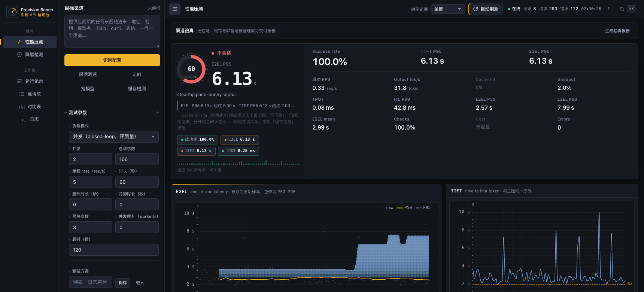This screenshot has width=644, height=292.
Task: Collapse the 测试参数 section chevron
Action: pos(158,113)
